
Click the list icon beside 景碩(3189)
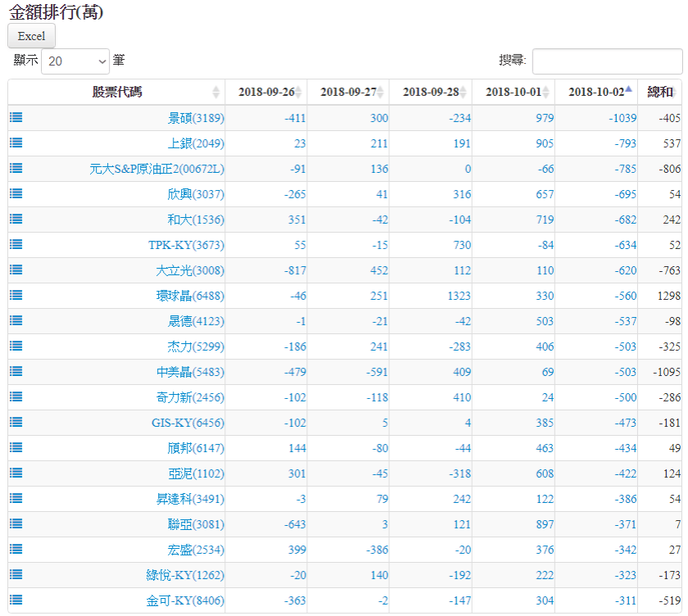click(16, 117)
